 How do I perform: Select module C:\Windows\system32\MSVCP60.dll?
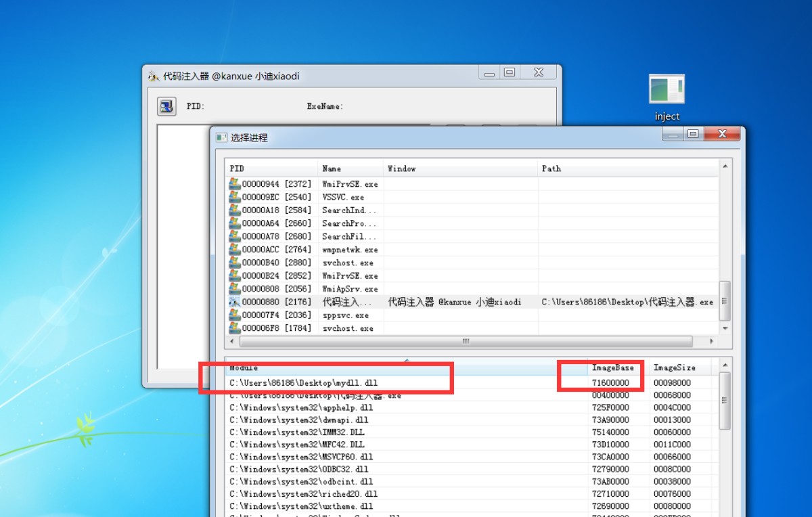point(301,457)
